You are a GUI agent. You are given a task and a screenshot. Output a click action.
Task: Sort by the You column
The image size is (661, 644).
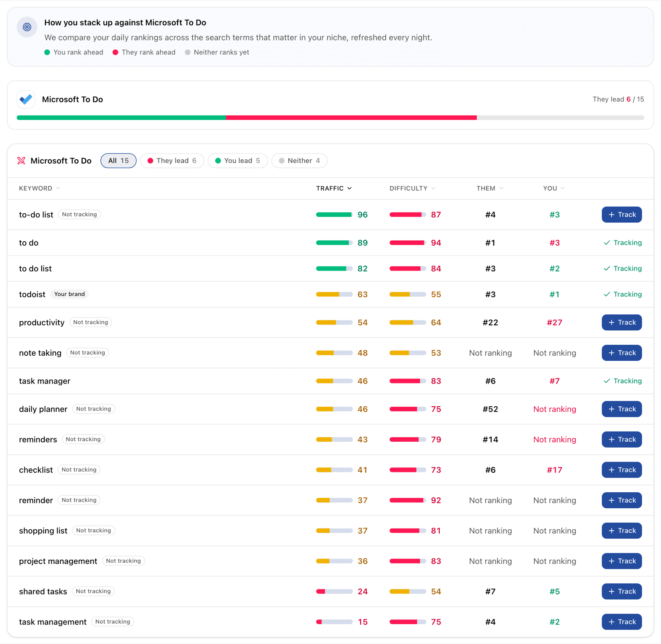pos(554,188)
